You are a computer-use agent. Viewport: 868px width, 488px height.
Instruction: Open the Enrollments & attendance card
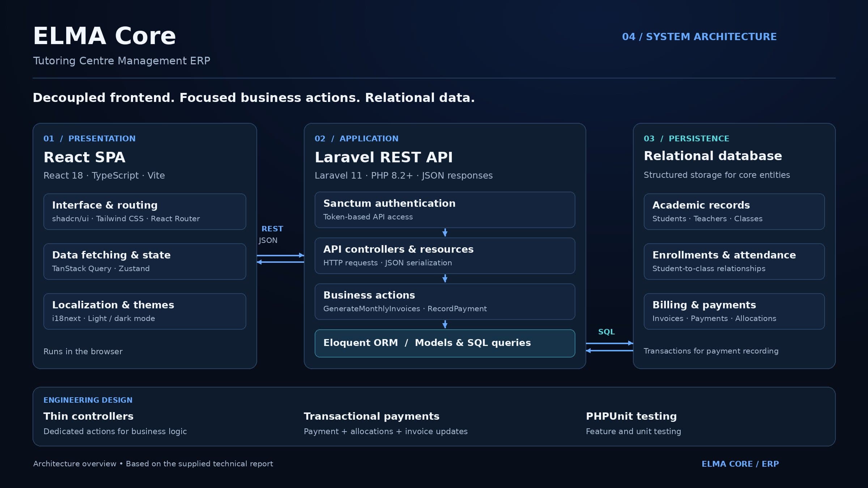734,261
